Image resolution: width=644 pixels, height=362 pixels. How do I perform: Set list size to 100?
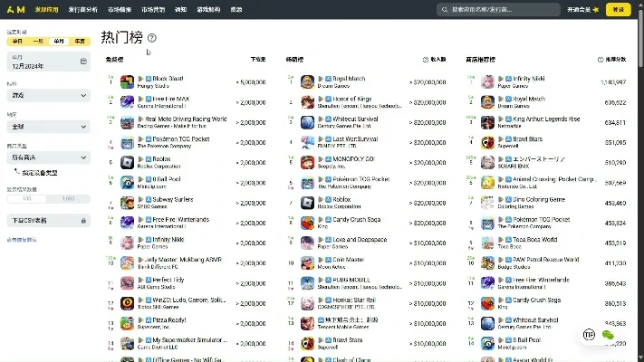coord(26,199)
